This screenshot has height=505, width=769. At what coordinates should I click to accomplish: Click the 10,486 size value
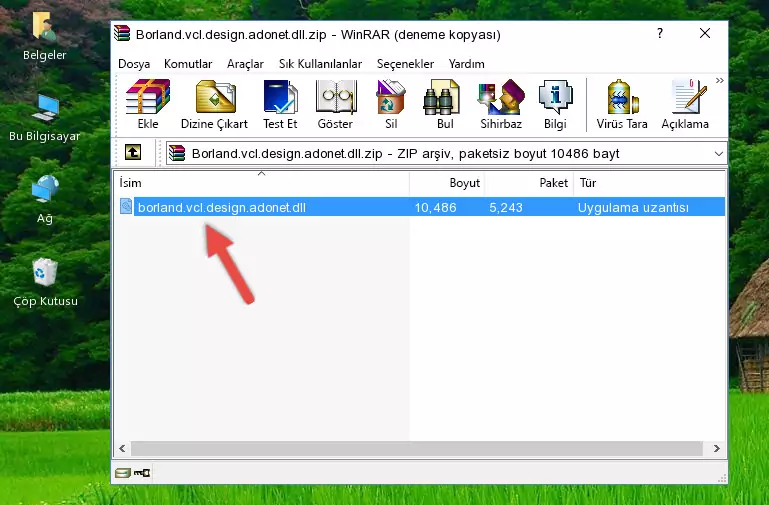[436, 207]
